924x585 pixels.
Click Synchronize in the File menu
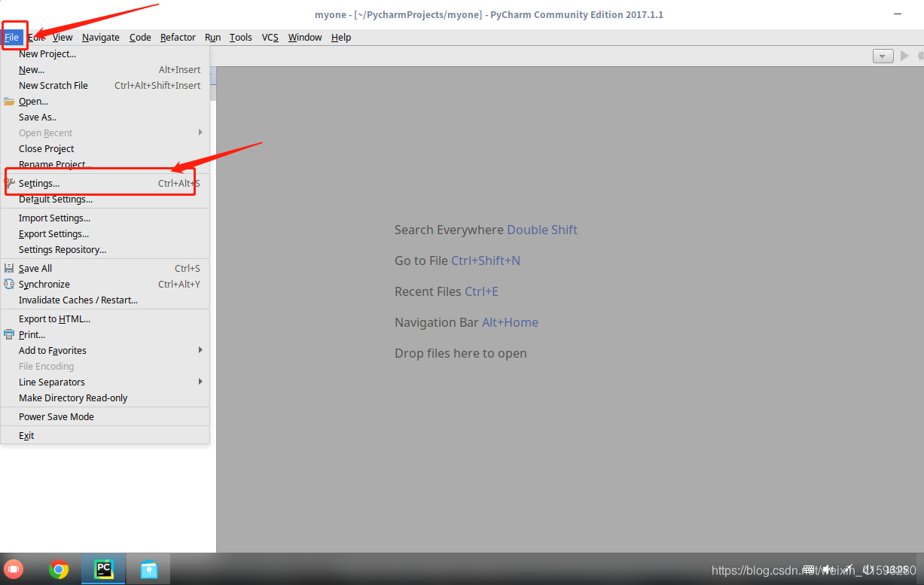coord(105,284)
